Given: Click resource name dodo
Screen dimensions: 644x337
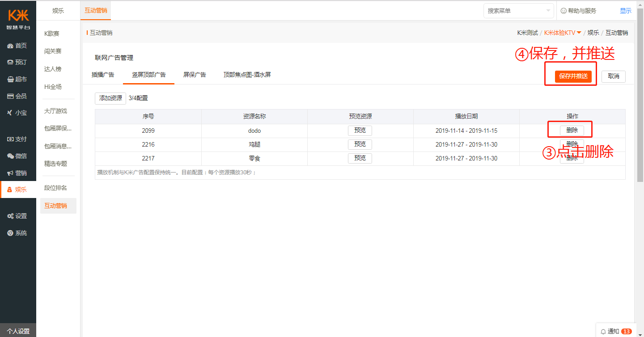Looking at the screenshot, I should point(254,131).
